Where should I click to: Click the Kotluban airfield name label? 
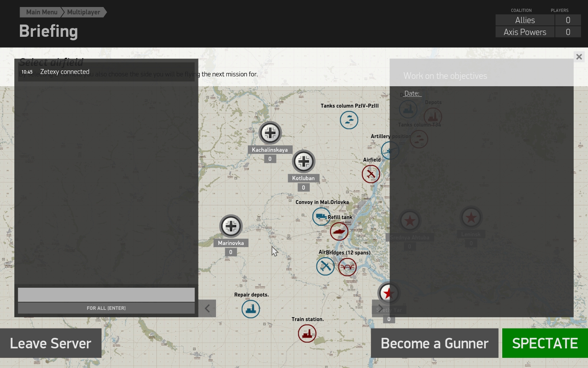303,178
